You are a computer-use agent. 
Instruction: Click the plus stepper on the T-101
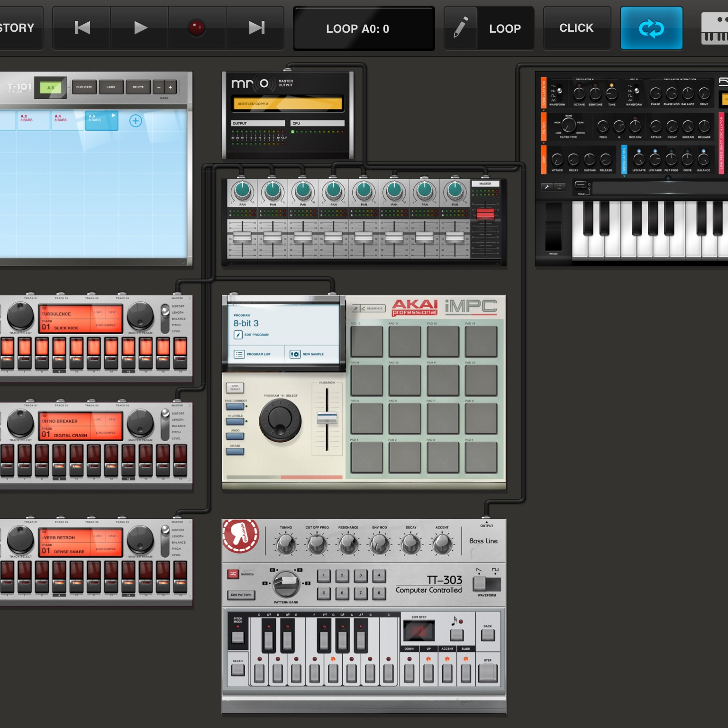pyautogui.click(x=170, y=87)
